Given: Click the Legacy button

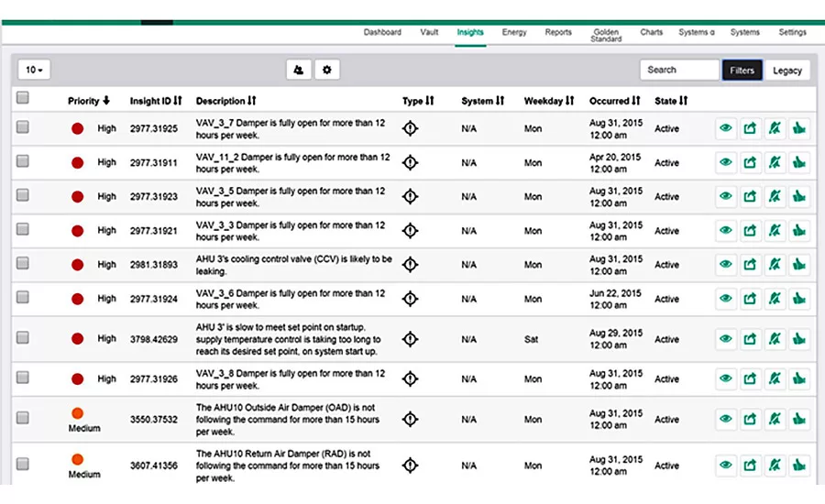Looking at the screenshot, I should (x=787, y=70).
